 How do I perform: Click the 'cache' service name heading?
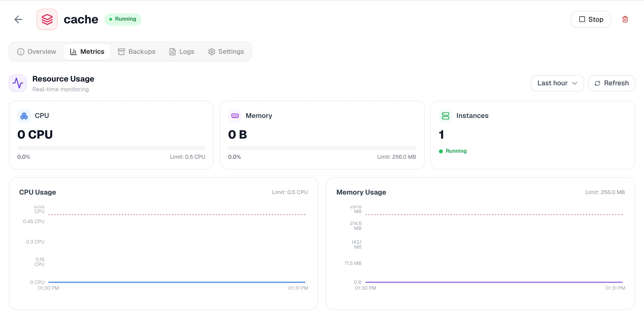pos(81,19)
